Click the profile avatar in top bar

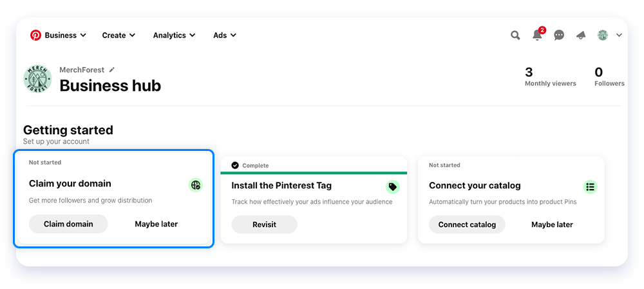603,35
